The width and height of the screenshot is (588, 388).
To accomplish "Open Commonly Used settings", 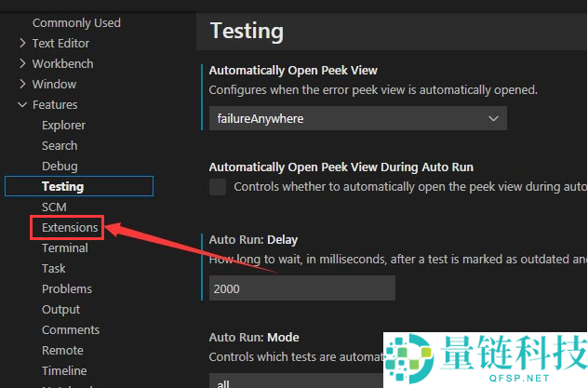I will point(76,22).
